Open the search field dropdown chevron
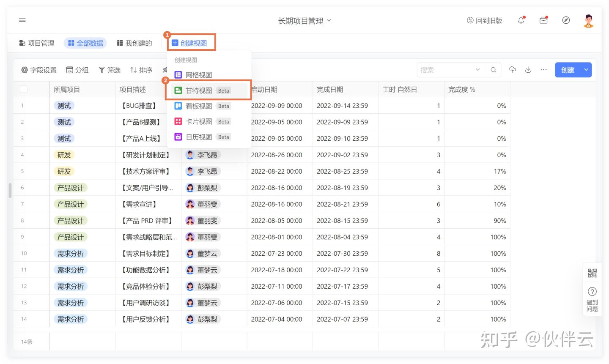The image size is (609, 364). [478, 70]
